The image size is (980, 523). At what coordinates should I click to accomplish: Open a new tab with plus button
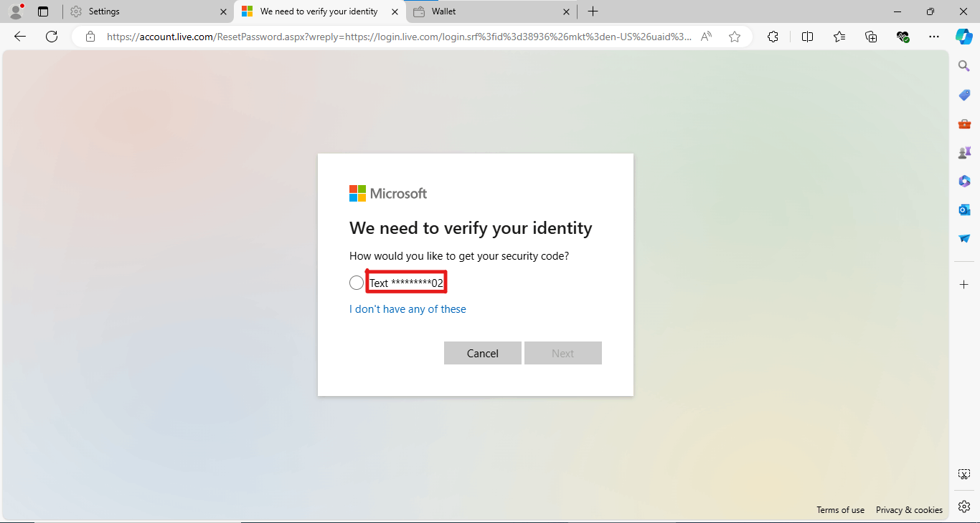point(593,11)
